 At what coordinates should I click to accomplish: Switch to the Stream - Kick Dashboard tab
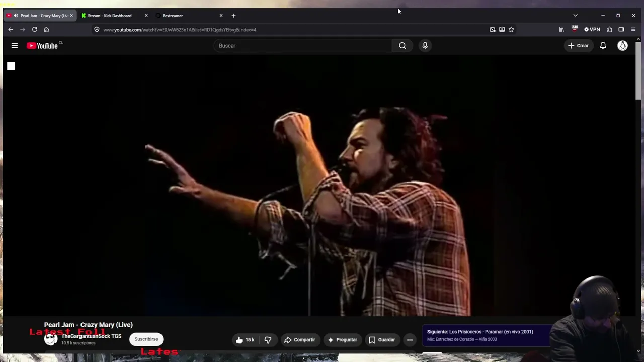coord(114,16)
